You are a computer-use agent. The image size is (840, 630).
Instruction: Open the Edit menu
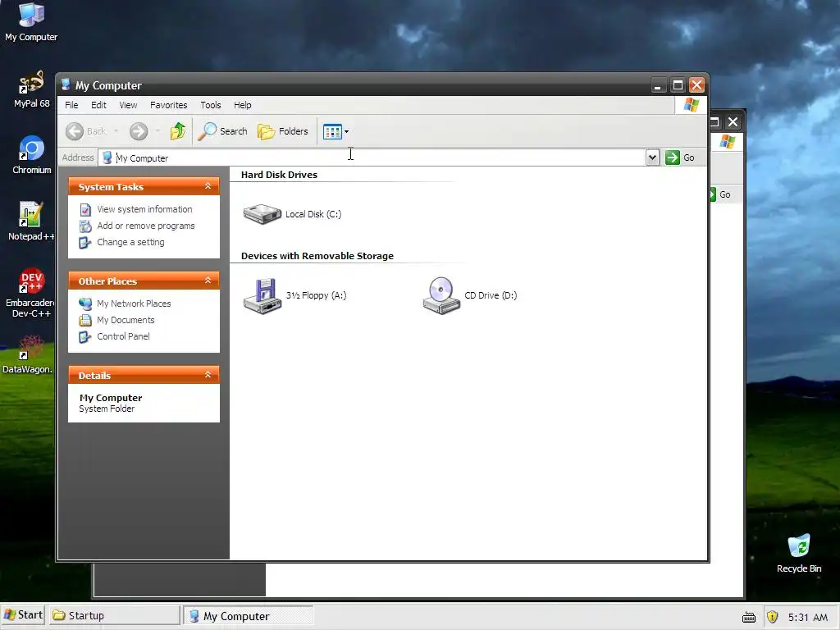pos(98,105)
